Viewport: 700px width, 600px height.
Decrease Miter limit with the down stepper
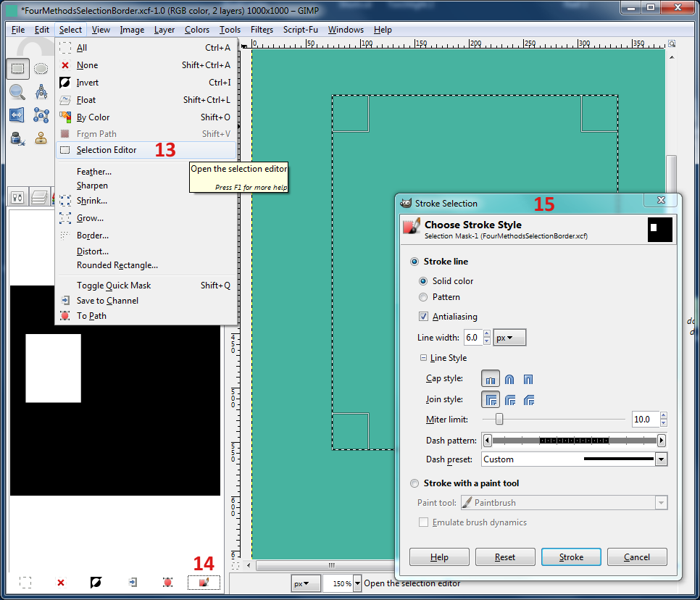tap(663, 423)
